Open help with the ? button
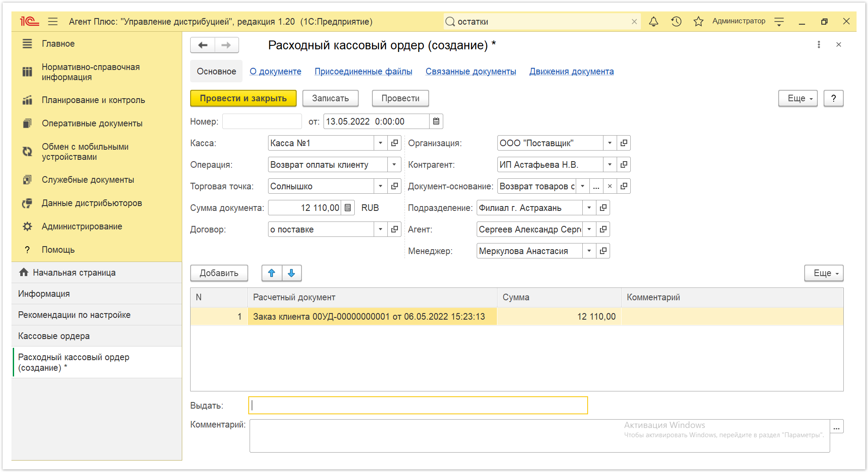868x472 pixels. click(x=834, y=98)
